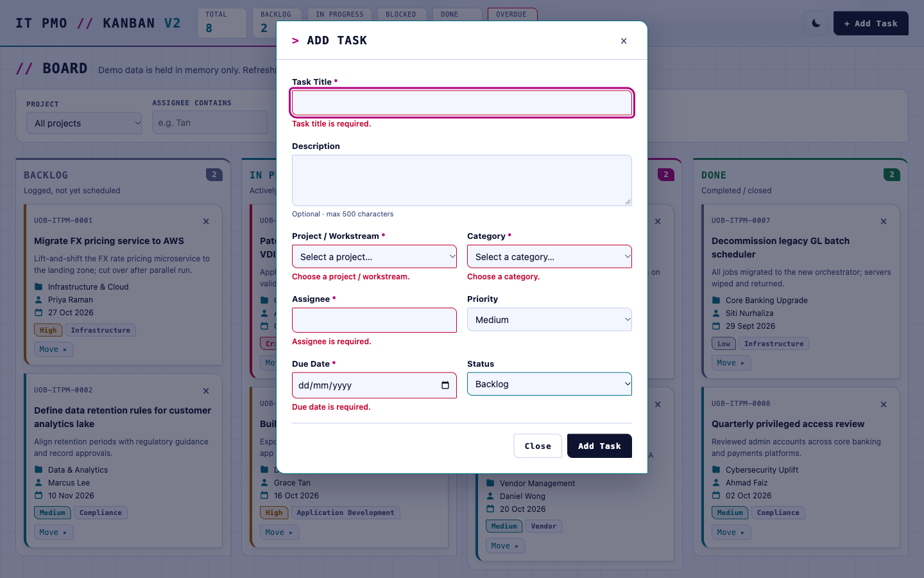Click the person icon beside Grace Tan
The height and width of the screenshot is (578, 924).
point(264,483)
